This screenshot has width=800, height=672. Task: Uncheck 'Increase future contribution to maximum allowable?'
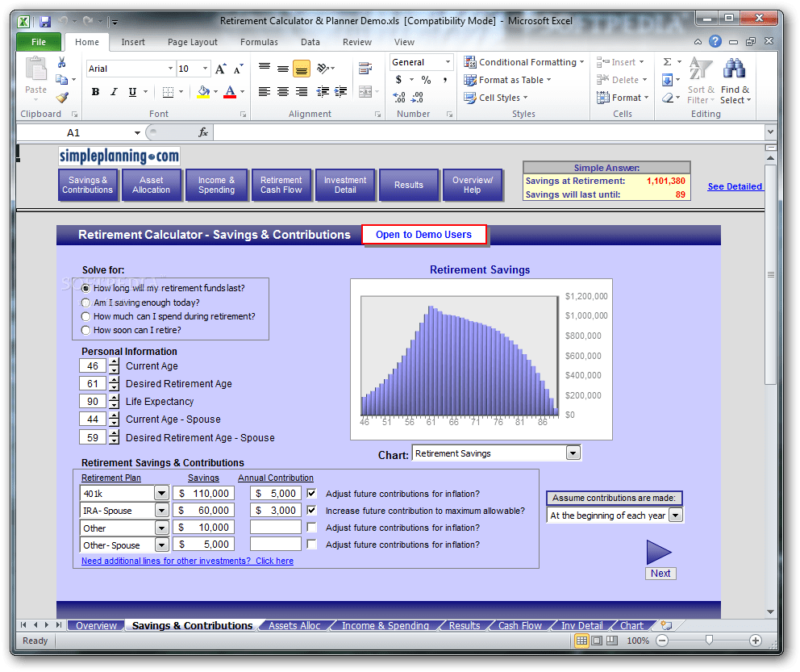pyautogui.click(x=311, y=510)
